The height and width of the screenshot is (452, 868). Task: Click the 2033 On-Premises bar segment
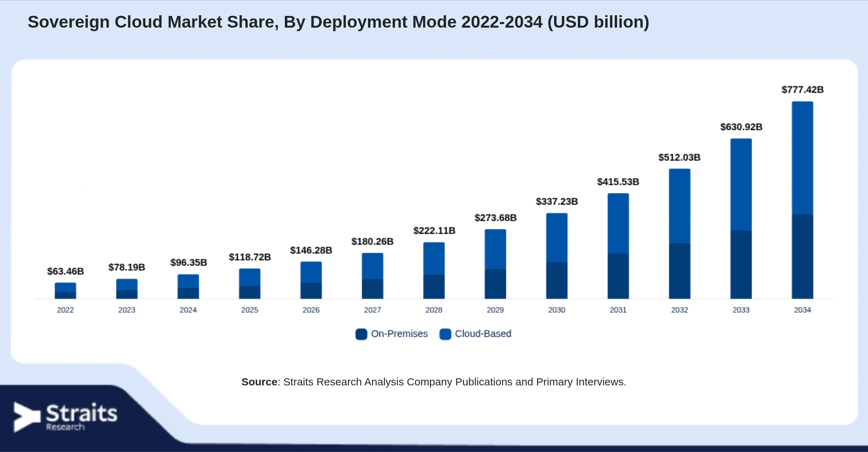coord(741,265)
